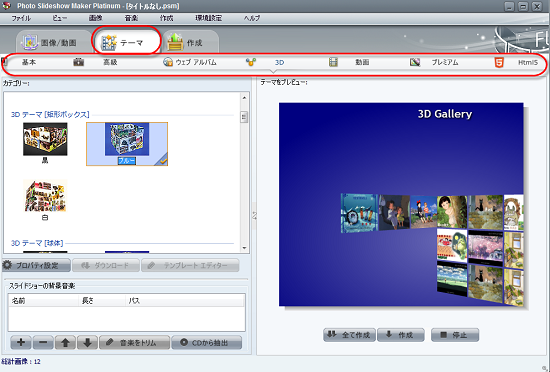Click the 作成 button under preview
The image size is (550, 372).
(x=401, y=335)
